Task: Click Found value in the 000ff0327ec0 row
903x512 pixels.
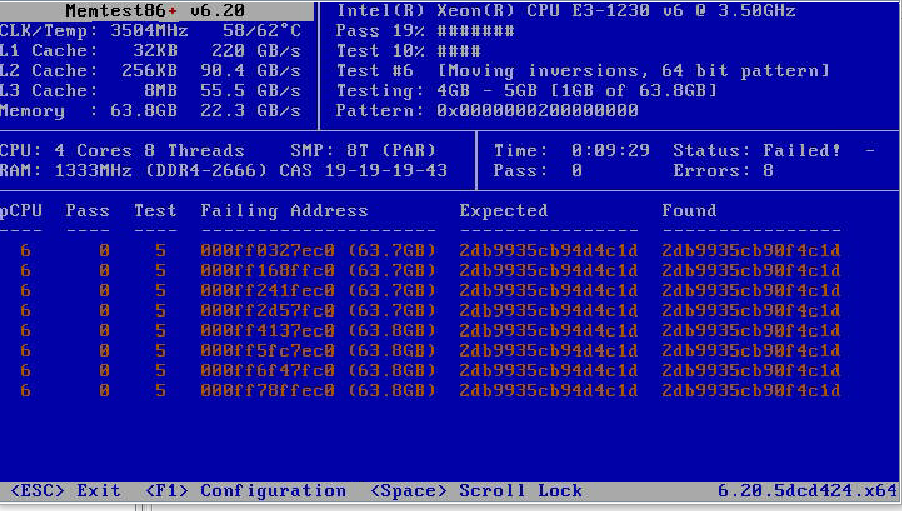Action: click(x=751, y=251)
